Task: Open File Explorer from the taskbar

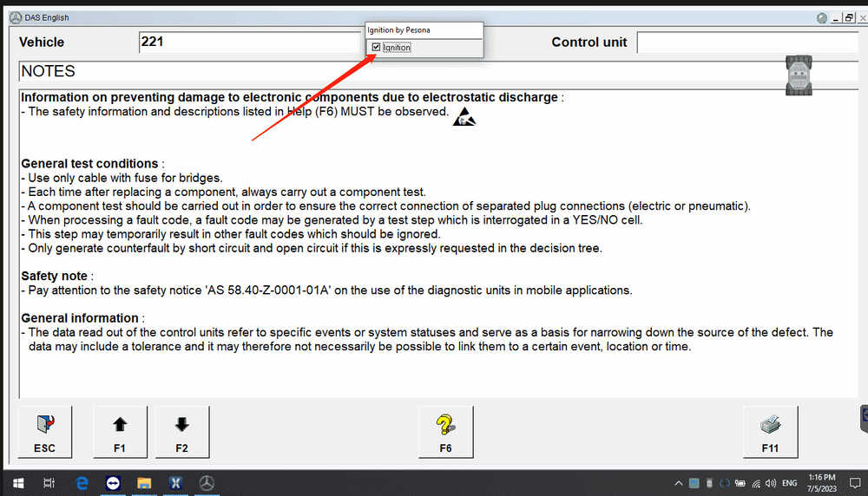Action: 144,483
